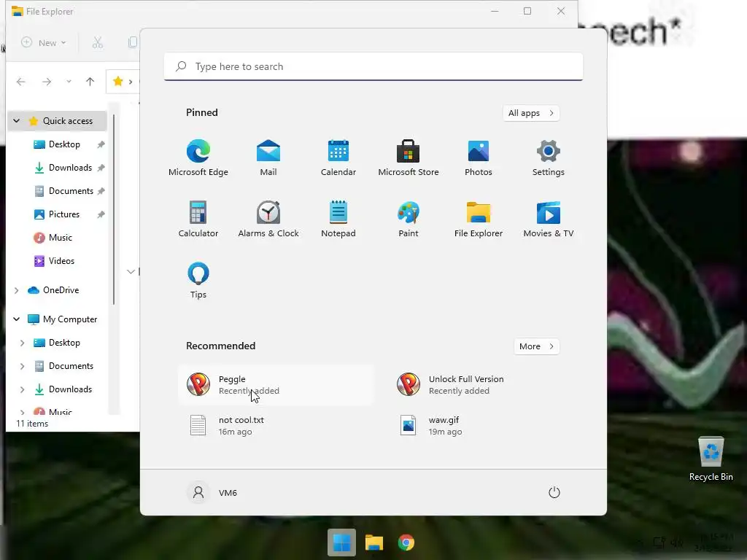Screen dimensions: 747x560
Task: Expand Desktop under My Computer
Action: coord(22,343)
